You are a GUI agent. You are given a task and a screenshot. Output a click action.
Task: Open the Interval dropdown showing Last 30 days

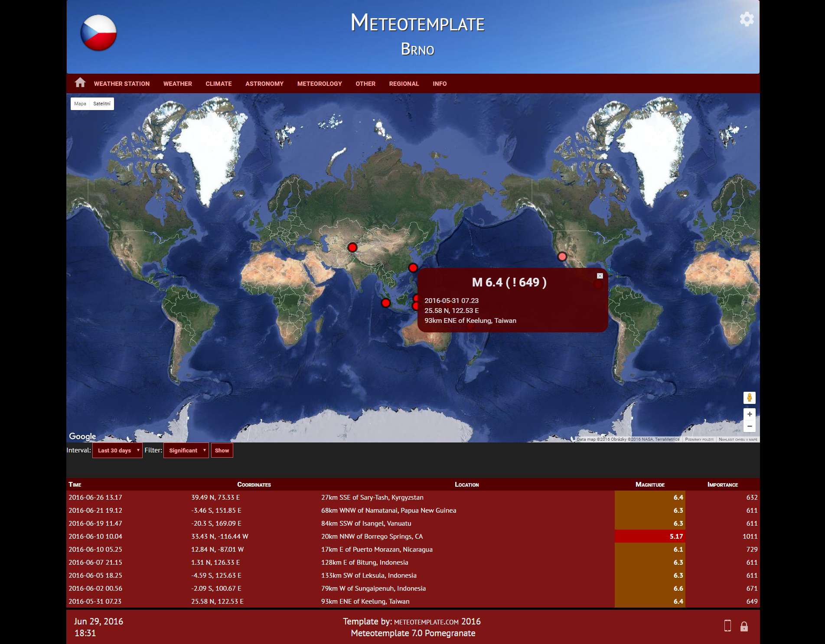(x=117, y=450)
